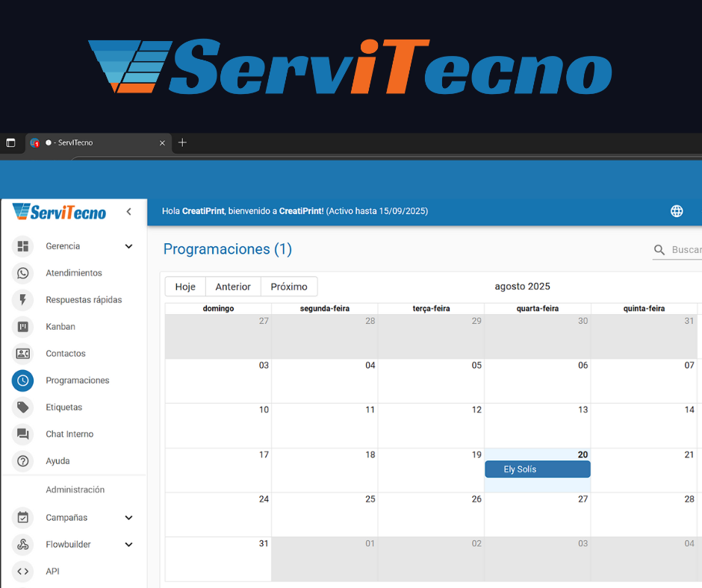702x588 pixels.
Task: Click the Programaciones clock icon
Action: [x=23, y=381]
